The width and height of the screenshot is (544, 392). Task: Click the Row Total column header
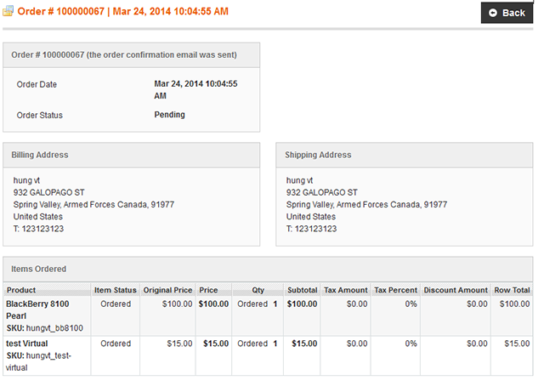pos(512,290)
